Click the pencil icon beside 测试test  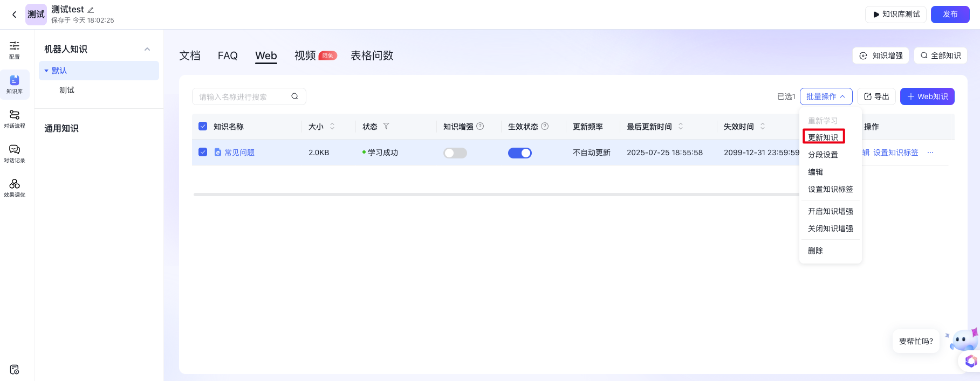click(91, 10)
